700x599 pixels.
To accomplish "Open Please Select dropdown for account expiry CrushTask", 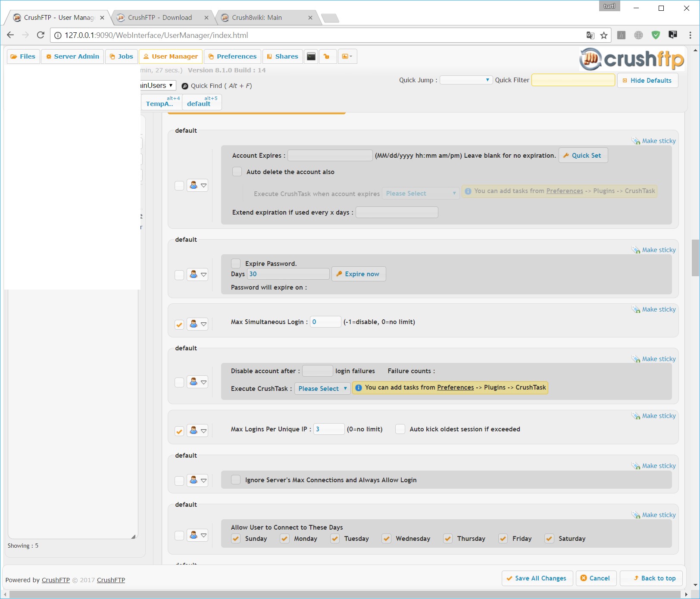I will [x=421, y=193].
